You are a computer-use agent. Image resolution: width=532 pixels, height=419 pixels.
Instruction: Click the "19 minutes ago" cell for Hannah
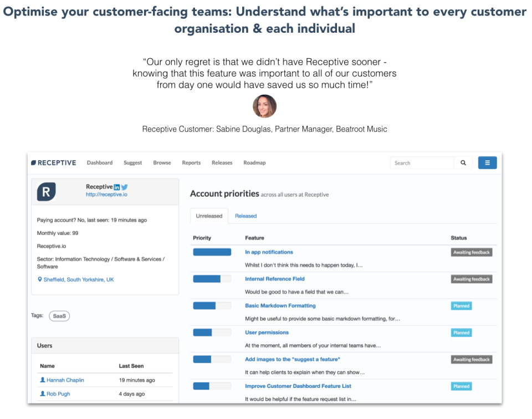click(137, 380)
